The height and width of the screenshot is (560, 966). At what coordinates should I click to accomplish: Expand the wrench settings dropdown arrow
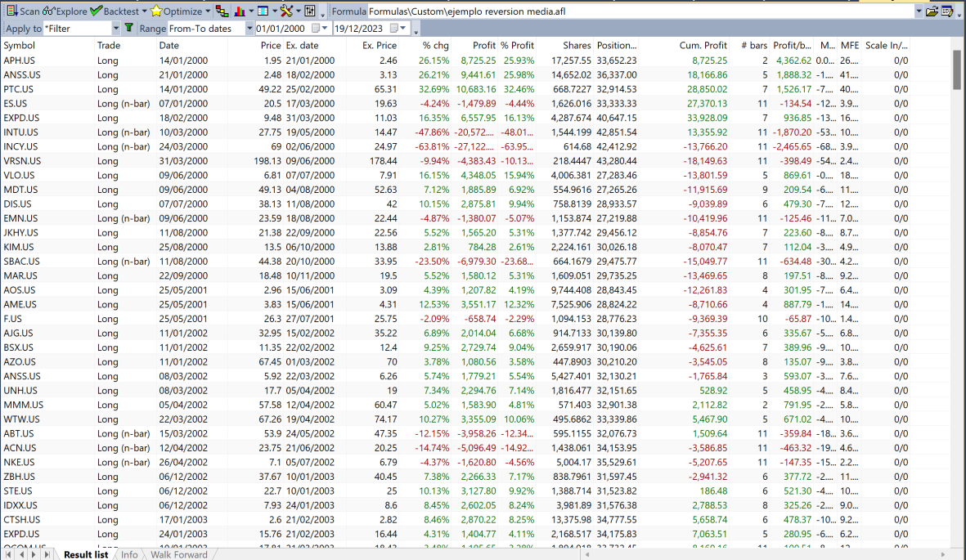click(299, 11)
